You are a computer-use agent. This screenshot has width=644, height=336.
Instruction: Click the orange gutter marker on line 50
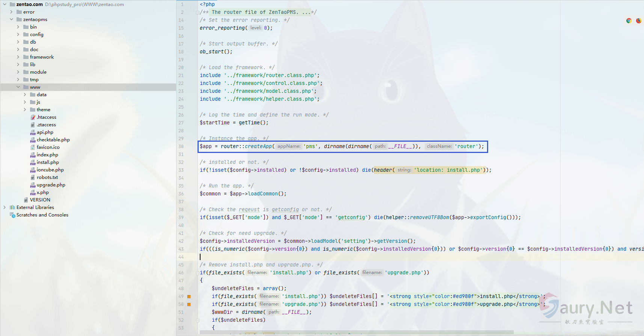point(189,304)
